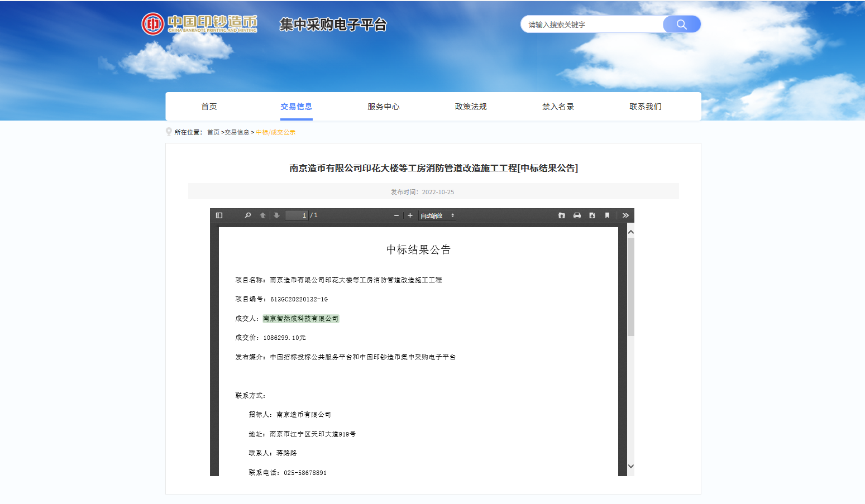Go to the next page with the down arrow
Screen dimensions: 865x504
point(277,215)
